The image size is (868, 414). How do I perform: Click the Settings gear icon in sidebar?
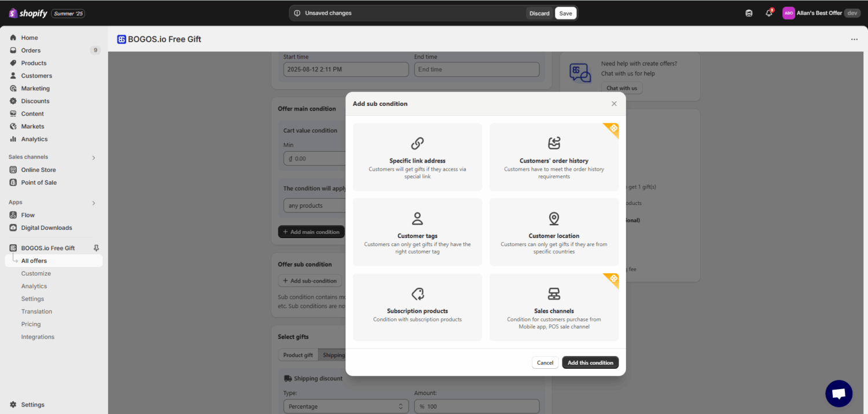[13, 405]
